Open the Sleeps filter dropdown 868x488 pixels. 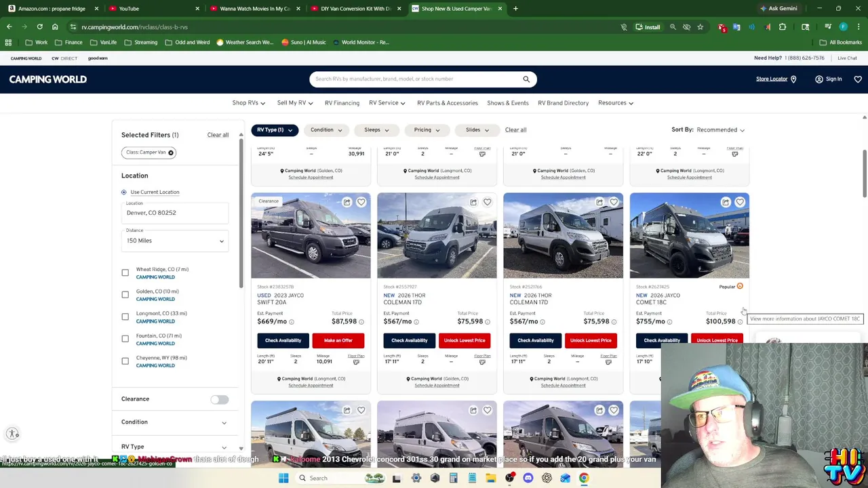pyautogui.click(x=376, y=130)
